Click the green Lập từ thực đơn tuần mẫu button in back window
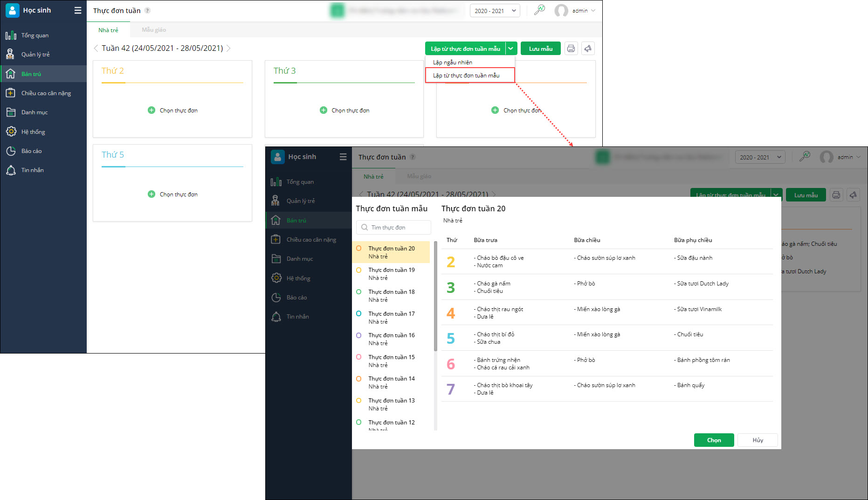Screen dimensions: 868x500 point(465,49)
